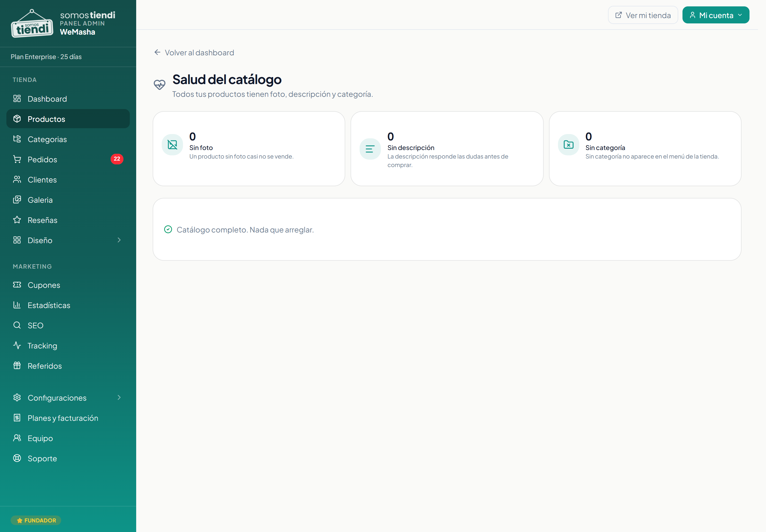Open Planes y facturación
This screenshot has height=532, width=766.
tap(68, 418)
